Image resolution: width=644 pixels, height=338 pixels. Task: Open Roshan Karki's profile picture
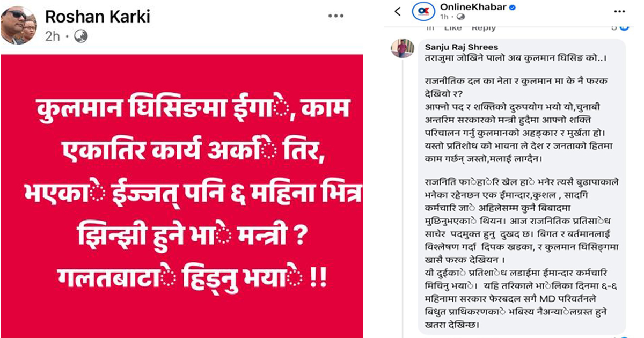[x=19, y=26]
